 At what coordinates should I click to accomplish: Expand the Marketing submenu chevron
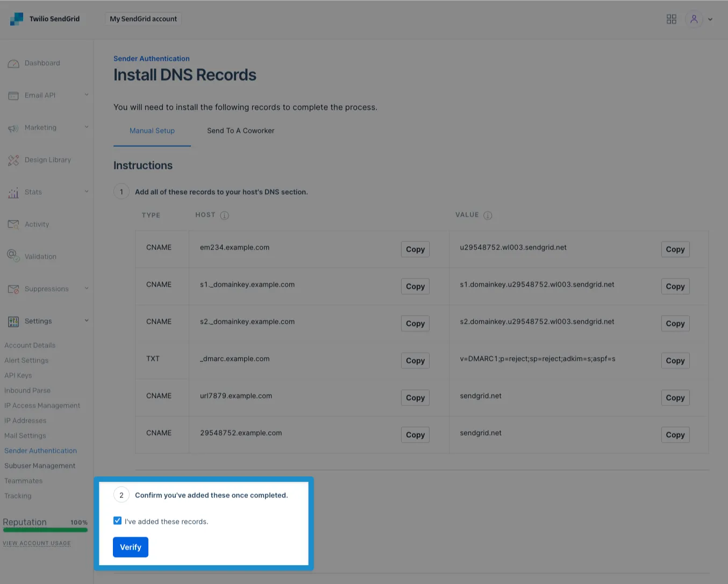tap(87, 127)
